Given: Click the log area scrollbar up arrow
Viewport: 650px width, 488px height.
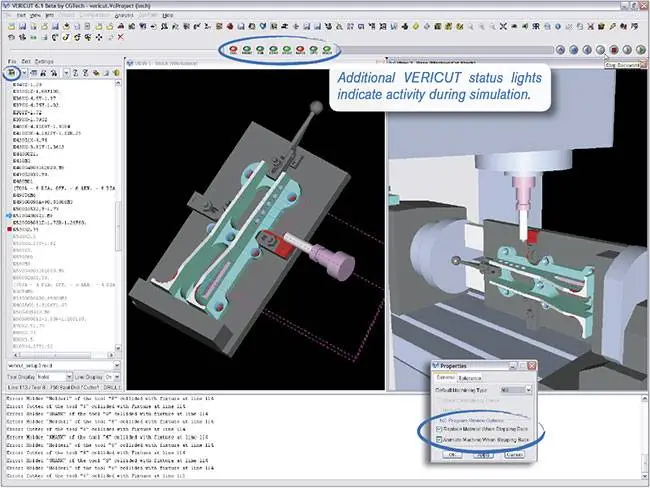Looking at the screenshot, I should [x=645, y=398].
